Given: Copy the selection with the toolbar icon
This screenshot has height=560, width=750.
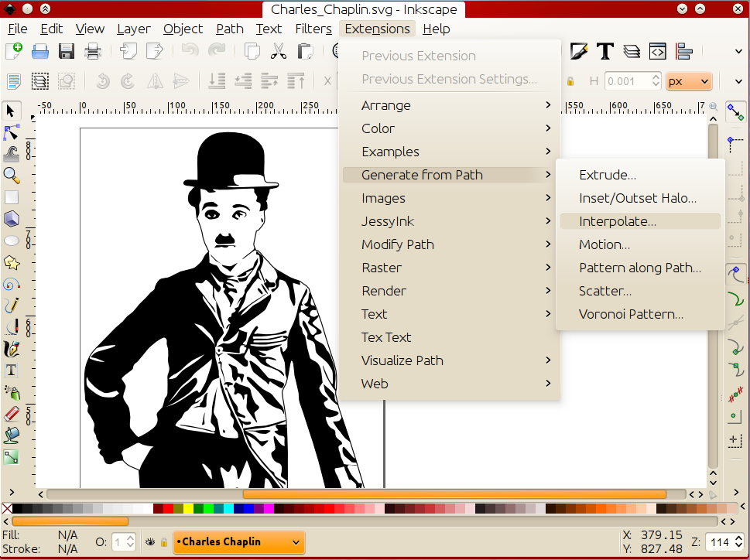Looking at the screenshot, I should [252, 51].
